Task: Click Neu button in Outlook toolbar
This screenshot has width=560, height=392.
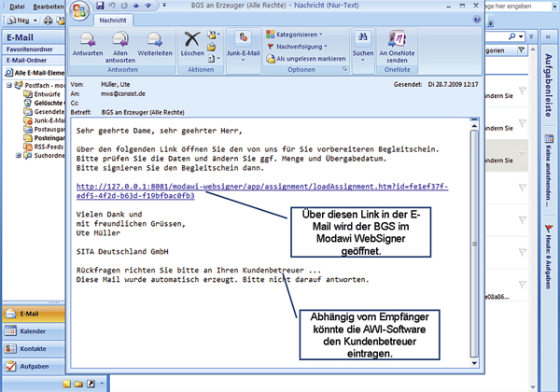Action: point(20,21)
